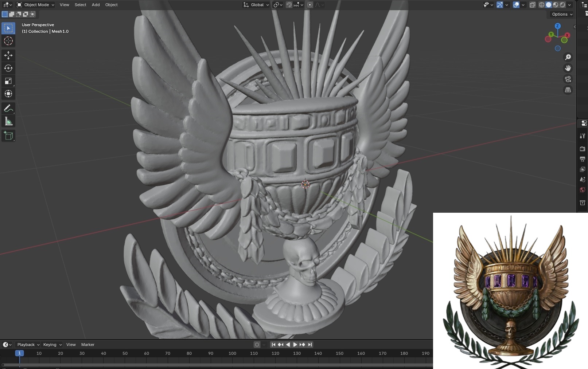This screenshot has width=588, height=369.
Task: Open the timeline editor type menu
Action: point(7,345)
